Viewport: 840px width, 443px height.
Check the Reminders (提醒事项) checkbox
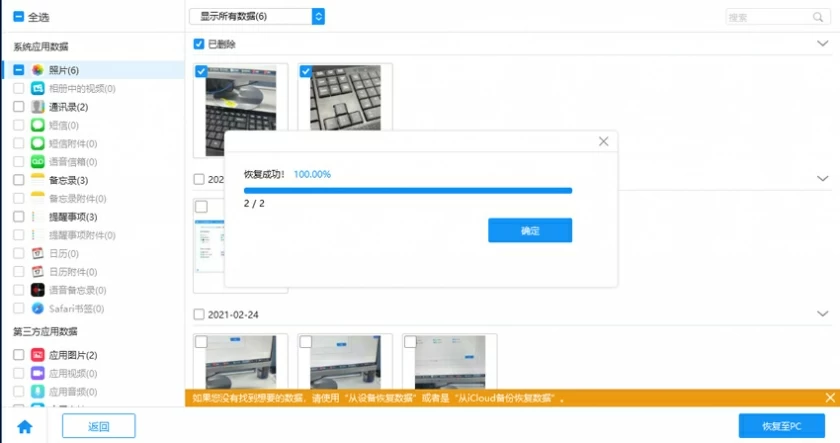pyautogui.click(x=19, y=216)
